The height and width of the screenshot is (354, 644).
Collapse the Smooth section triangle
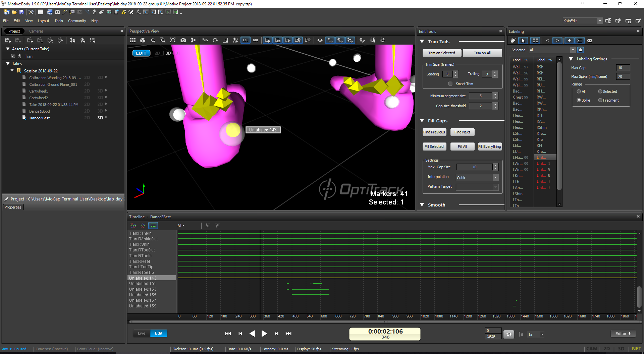click(422, 205)
